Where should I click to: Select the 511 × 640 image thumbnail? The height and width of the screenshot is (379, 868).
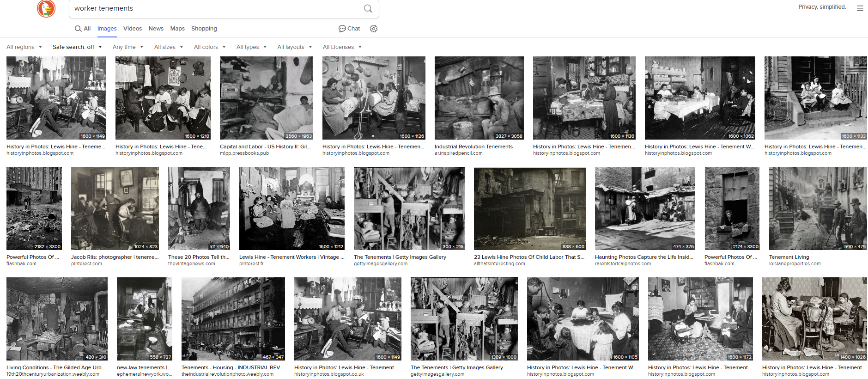click(199, 208)
